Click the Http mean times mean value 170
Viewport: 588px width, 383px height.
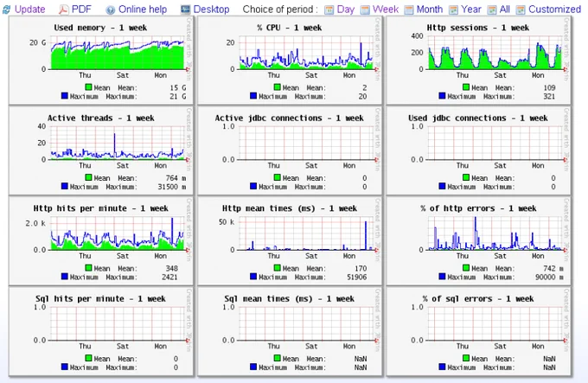pyautogui.click(x=361, y=269)
